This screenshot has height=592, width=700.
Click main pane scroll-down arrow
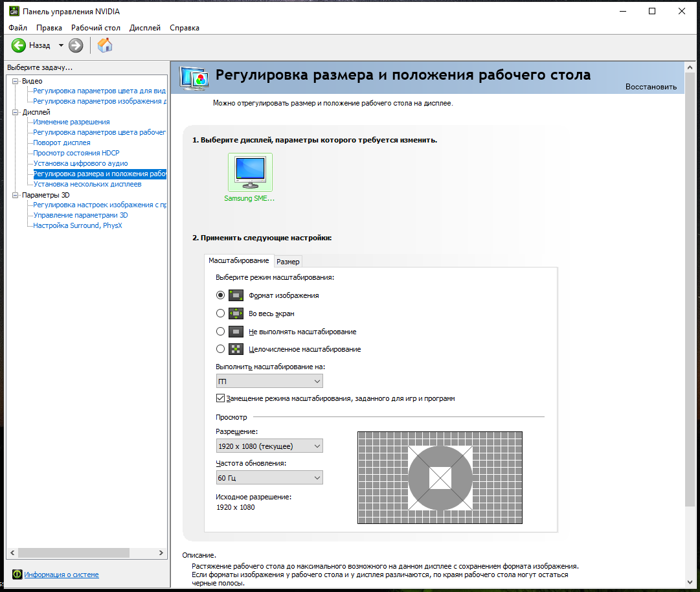pos(690,582)
